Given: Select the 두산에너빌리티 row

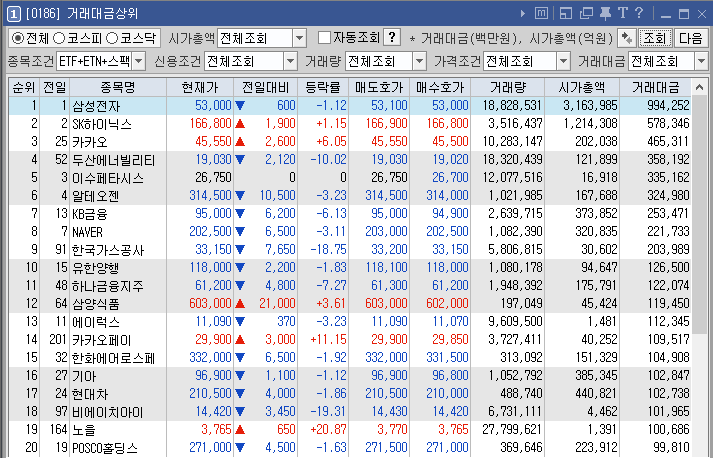Looking at the screenshot, I should pos(350,160).
